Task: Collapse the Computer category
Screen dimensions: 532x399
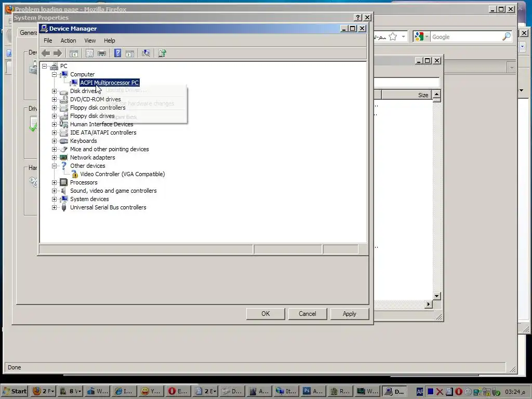Action: point(54,74)
